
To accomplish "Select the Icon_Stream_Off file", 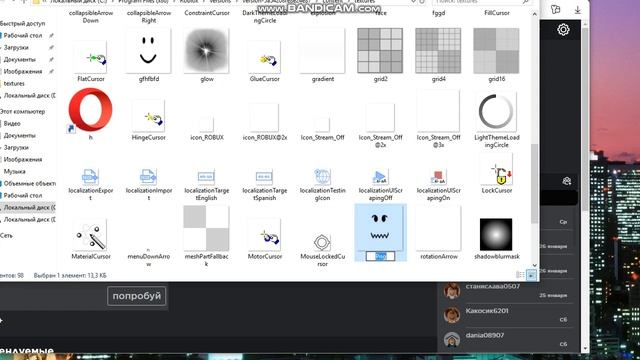I will (x=322, y=124).
